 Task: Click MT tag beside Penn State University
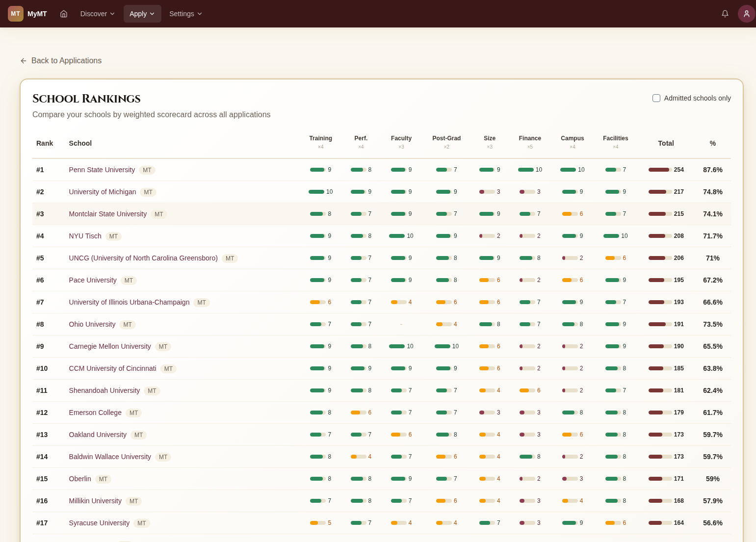[x=147, y=170]
